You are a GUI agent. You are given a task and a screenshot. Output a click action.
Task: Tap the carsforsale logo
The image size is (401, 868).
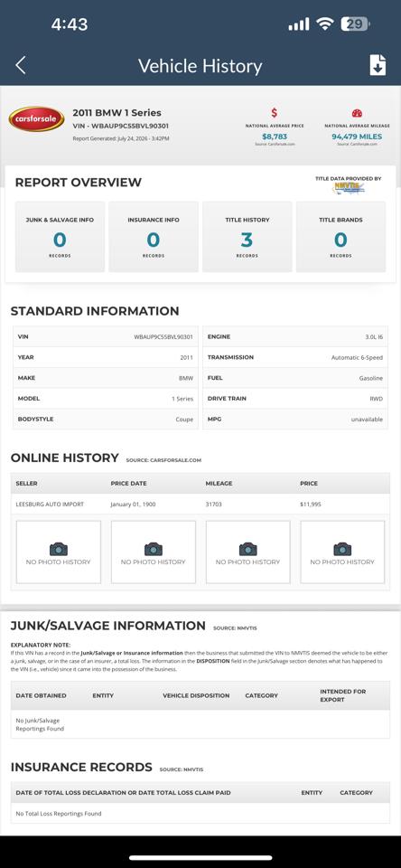click(36, 119)
